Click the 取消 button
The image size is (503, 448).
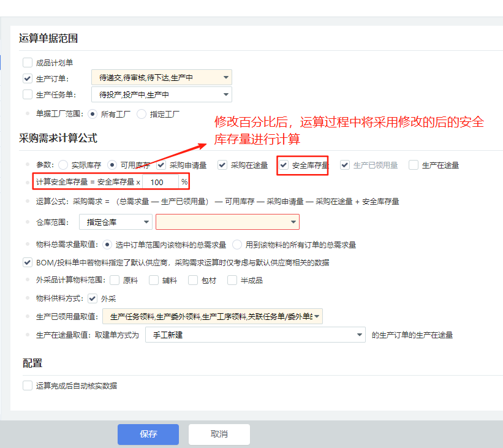point(219,434)
